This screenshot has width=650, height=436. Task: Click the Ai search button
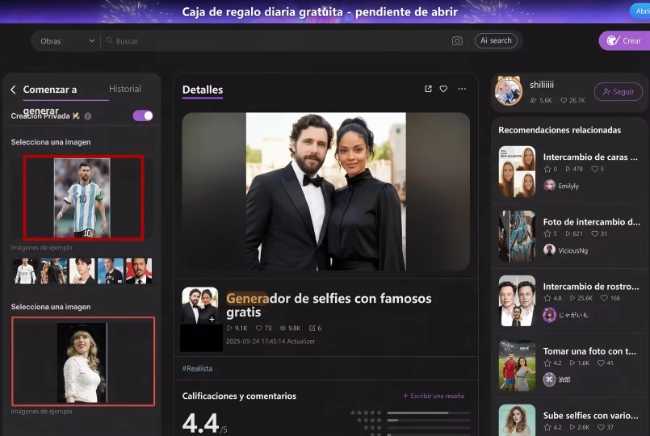pyautogui.click(x=496, y=41)
